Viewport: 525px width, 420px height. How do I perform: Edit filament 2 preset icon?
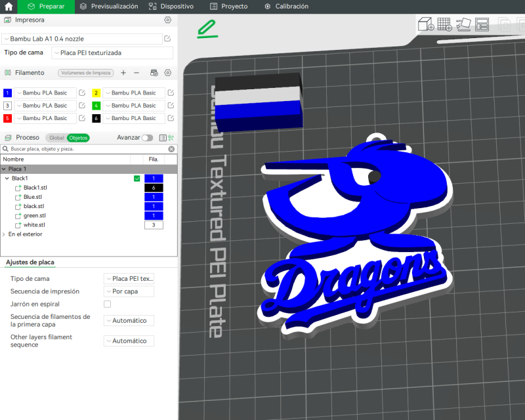(x=171, y=93)
